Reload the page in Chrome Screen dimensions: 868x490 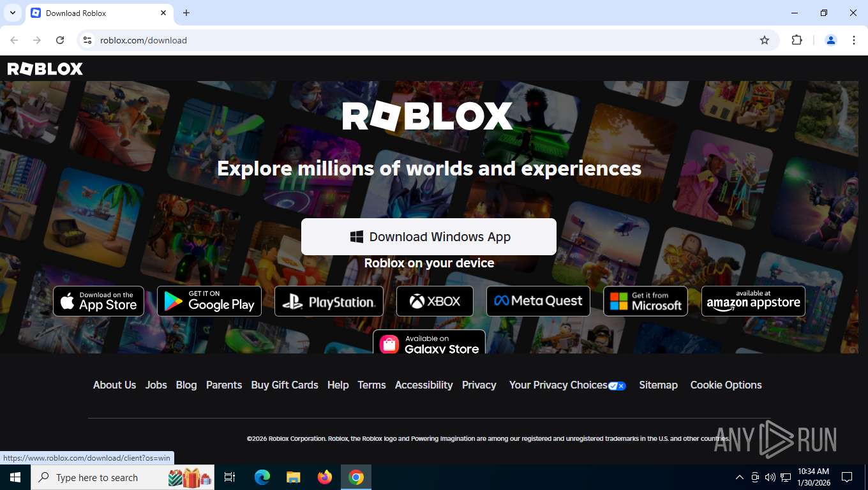point(60,40)
